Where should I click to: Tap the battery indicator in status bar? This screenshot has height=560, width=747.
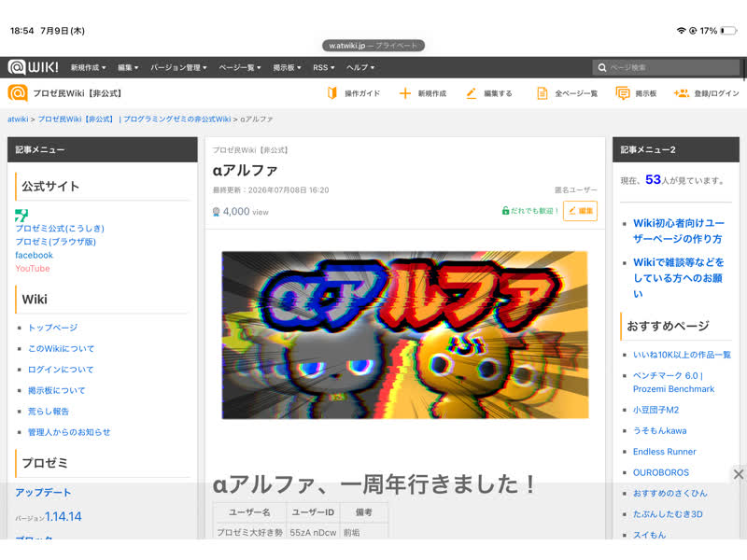728,31
